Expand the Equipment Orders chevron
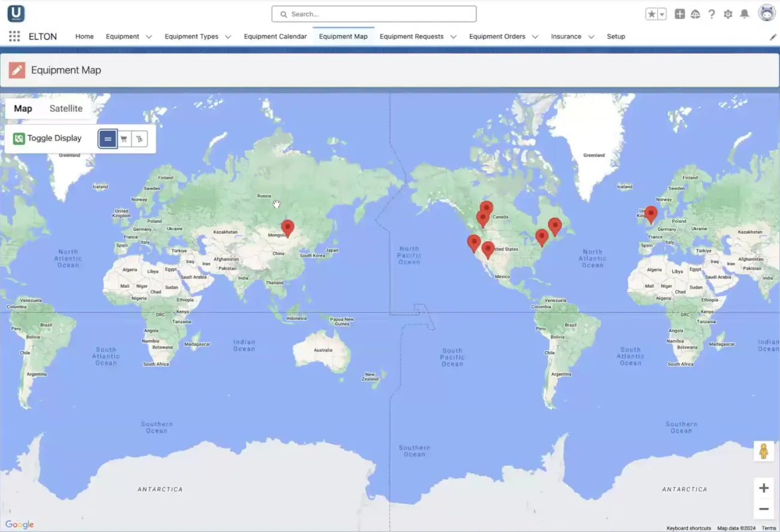The image size is (780, 532). 535,37
